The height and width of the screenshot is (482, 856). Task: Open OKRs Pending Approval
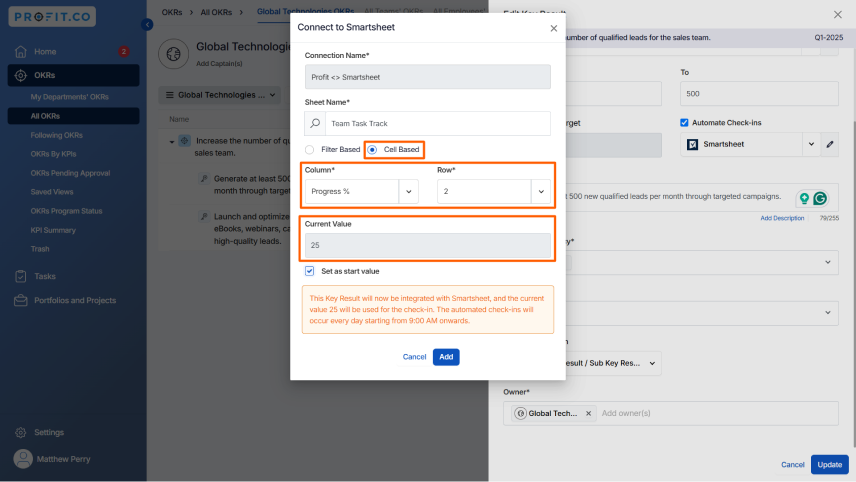click(70, 173)
